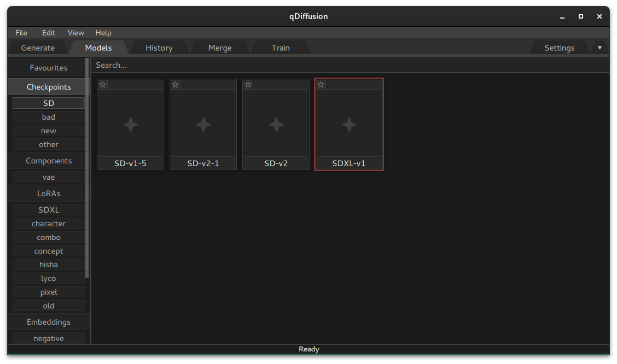Open the SDXL LoRA folder
This screenshot has width=617, height=364.
(x=48, y=210)
